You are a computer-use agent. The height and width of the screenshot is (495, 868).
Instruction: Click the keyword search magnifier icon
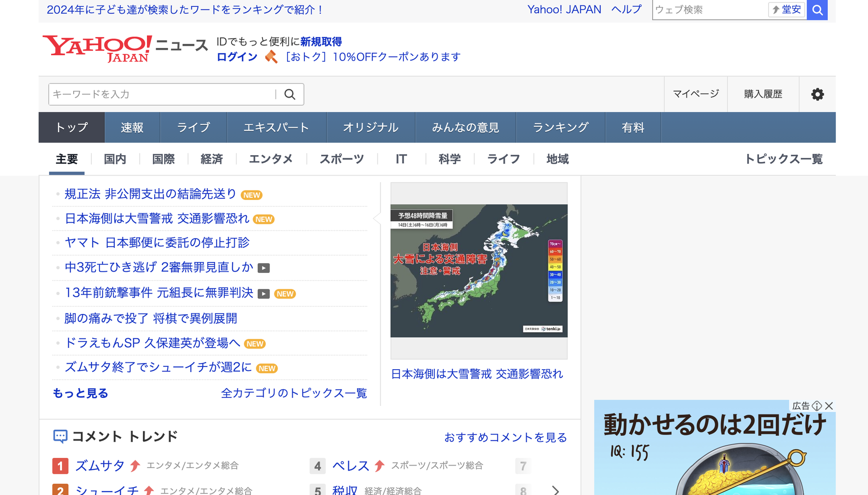coord(290,94)
